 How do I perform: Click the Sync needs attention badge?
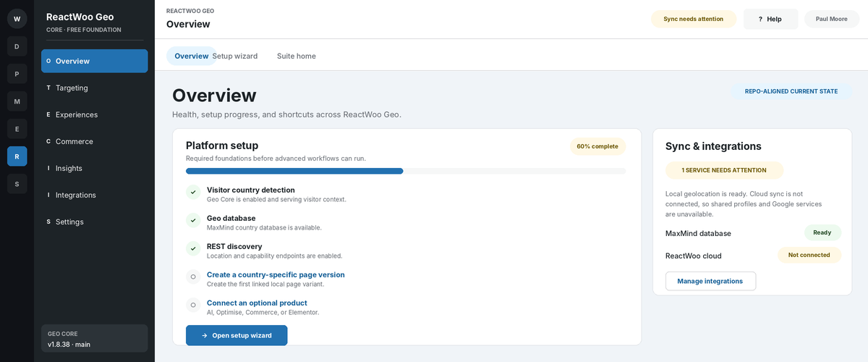tap(694, 19)
